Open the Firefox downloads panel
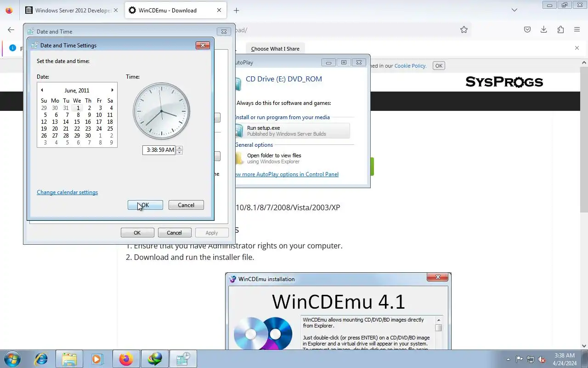This screenshot has width=588, height=368. tap(544, 30)
